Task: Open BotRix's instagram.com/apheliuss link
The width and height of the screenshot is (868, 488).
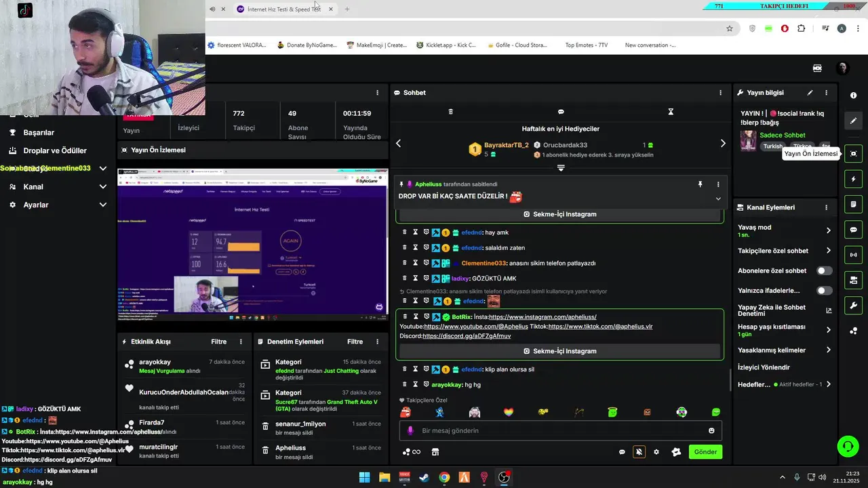Action: [542, 317]
